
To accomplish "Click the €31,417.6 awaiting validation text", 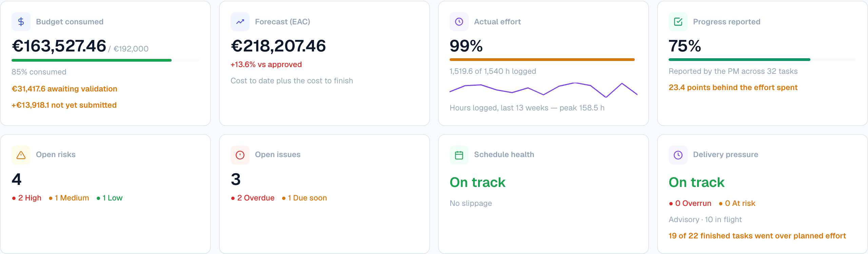I will (64, 89).
